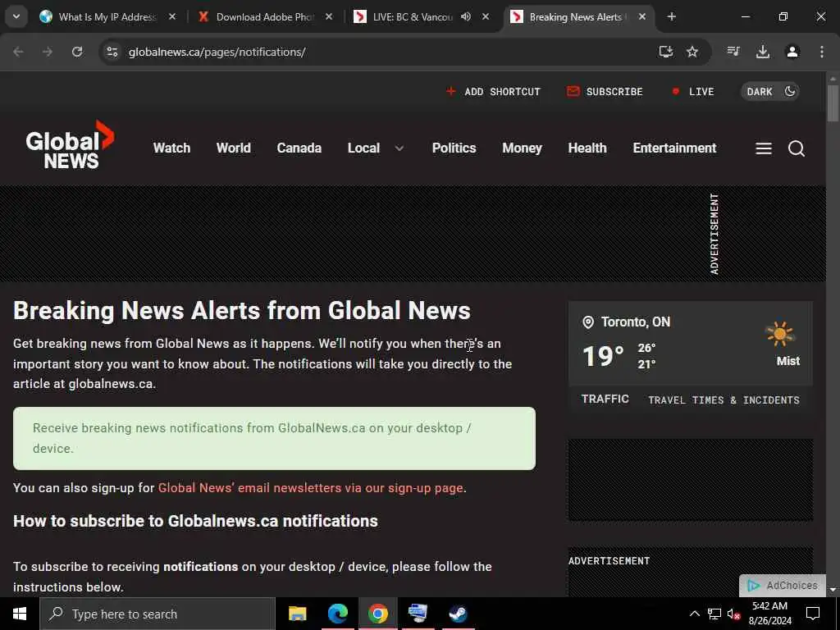Expand the Local dropdown chevron

399,148
